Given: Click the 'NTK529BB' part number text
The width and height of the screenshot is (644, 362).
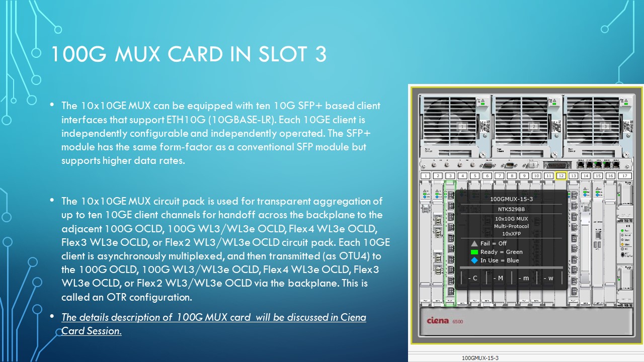Looking at the screenshot, I should pos(511,209).
